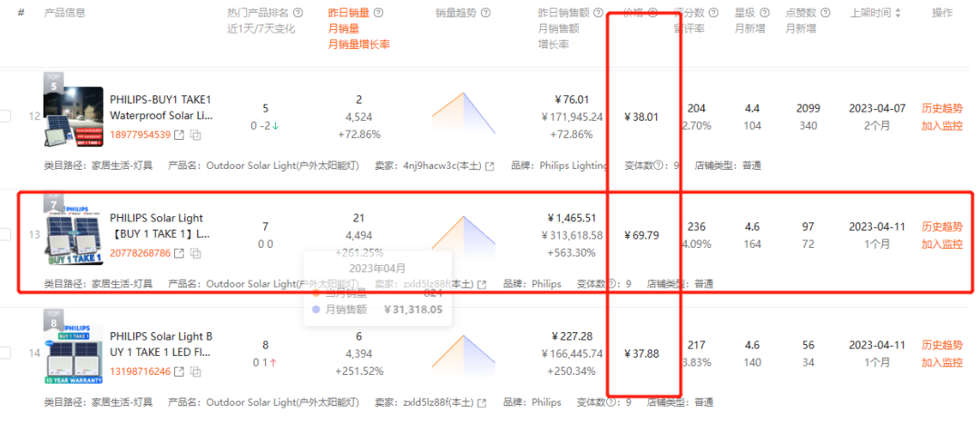
Task: Click the 产品信息 column header
Action: click(x=65, y=13)
